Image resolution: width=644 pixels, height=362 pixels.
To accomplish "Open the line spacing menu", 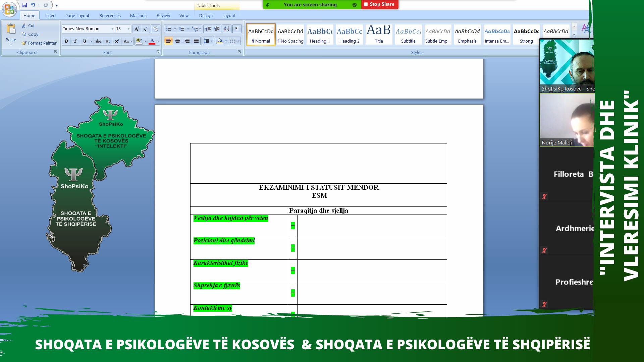I will click(x=208, y=41).
